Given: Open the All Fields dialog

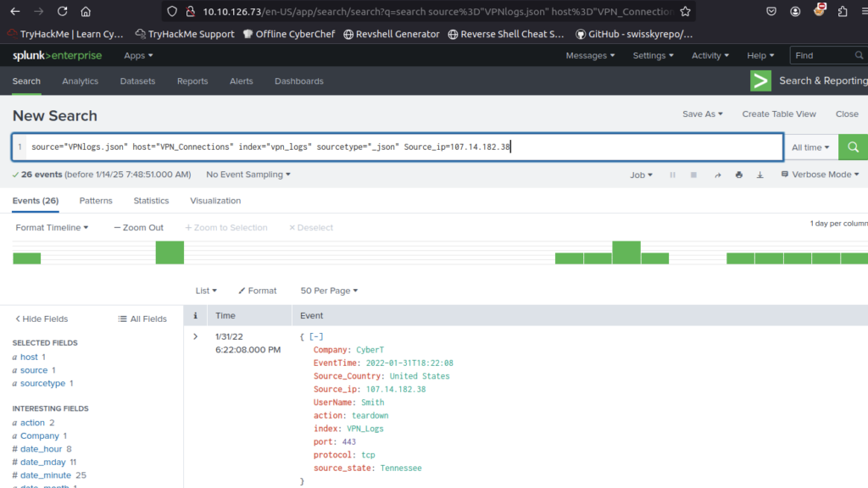Looking at the screenshot, I should click(x=142, y=319).
